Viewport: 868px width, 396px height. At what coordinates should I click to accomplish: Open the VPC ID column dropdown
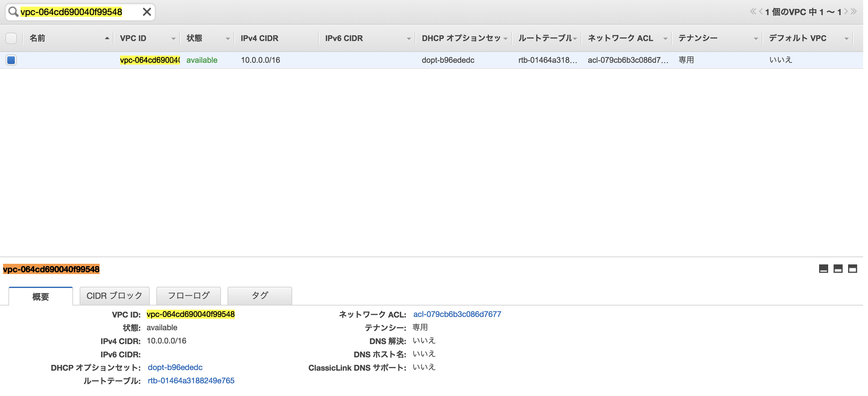tap(173, 39)
